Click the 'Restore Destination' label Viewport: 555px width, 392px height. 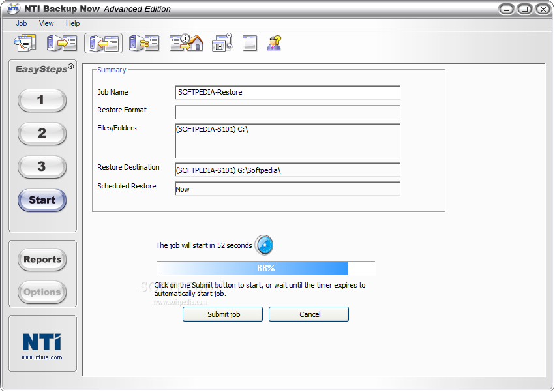[128, 167]
